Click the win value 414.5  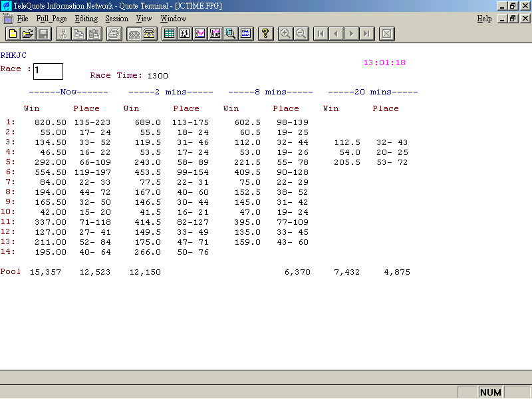pos(148,222)
